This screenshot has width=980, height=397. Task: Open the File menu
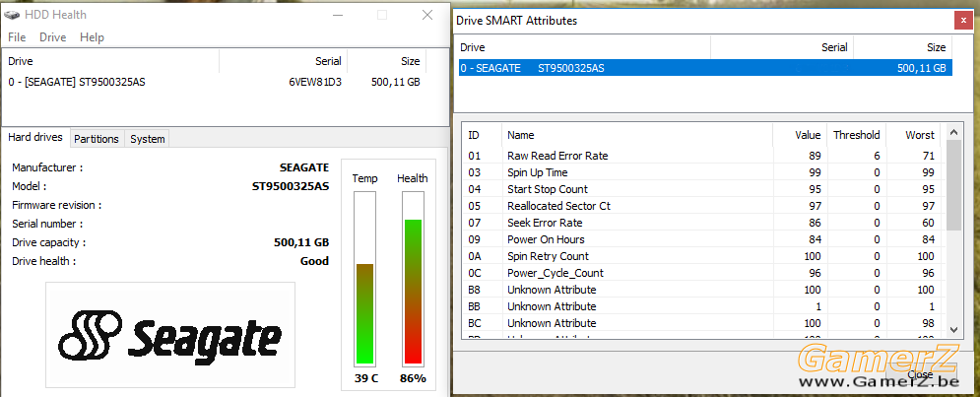[17, 37]
